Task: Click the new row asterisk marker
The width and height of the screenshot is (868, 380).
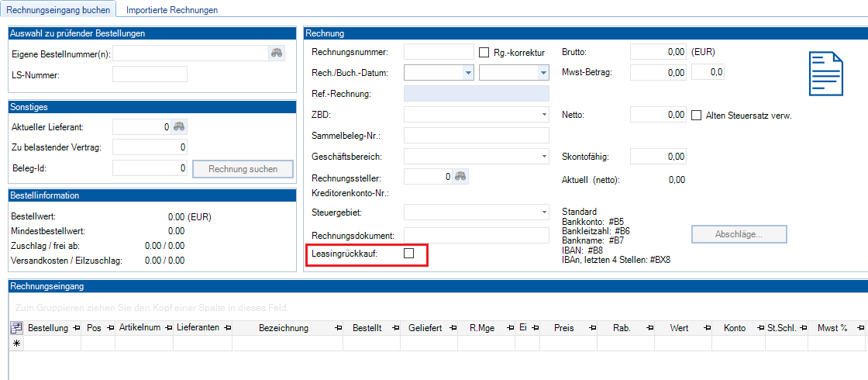Action: click(x=16, y=343)
